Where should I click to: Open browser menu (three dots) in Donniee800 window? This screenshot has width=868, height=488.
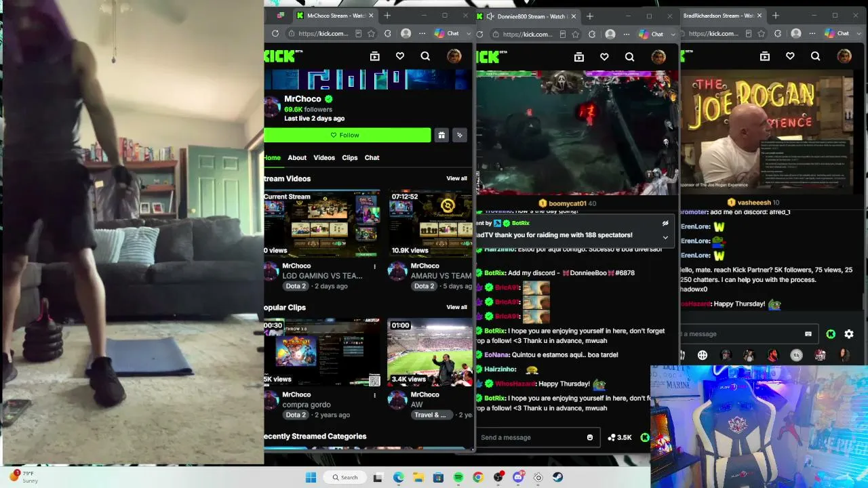tap(627, 34)
